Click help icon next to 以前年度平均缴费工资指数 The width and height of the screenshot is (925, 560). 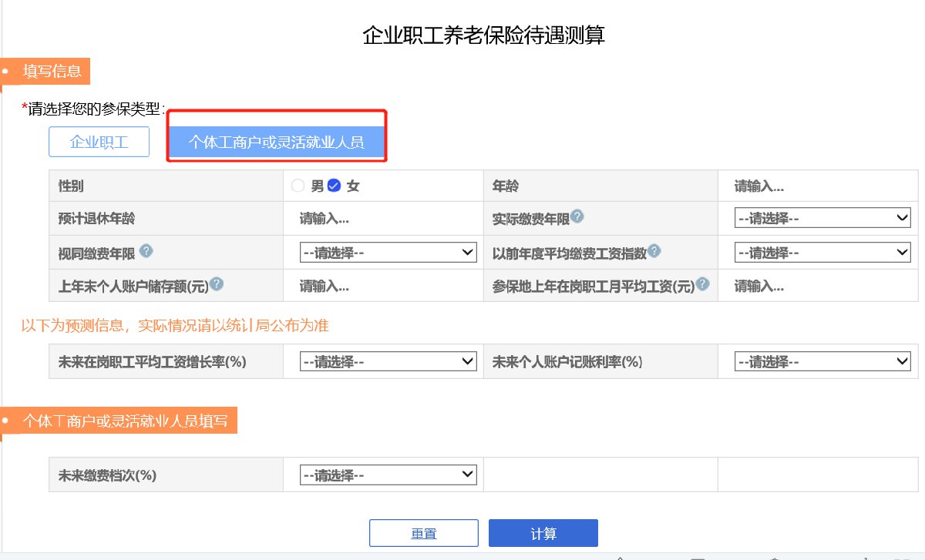tap(654, 251)
